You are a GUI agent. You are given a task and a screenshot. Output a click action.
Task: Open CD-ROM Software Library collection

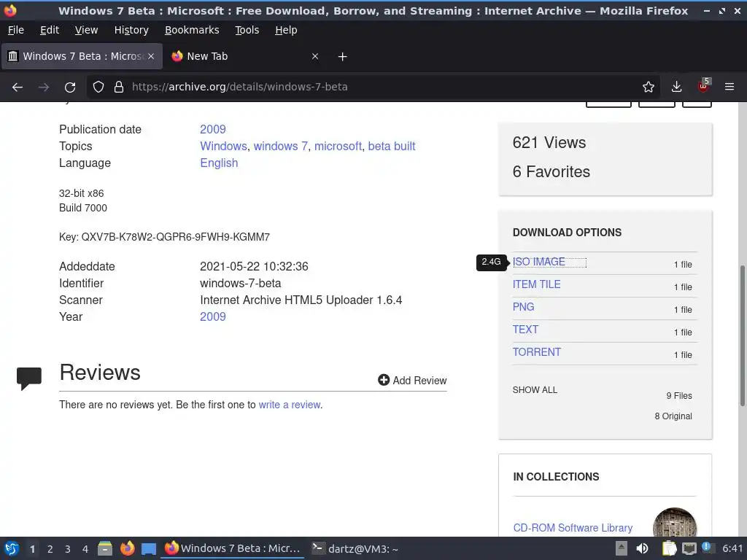tap(573, 528)
